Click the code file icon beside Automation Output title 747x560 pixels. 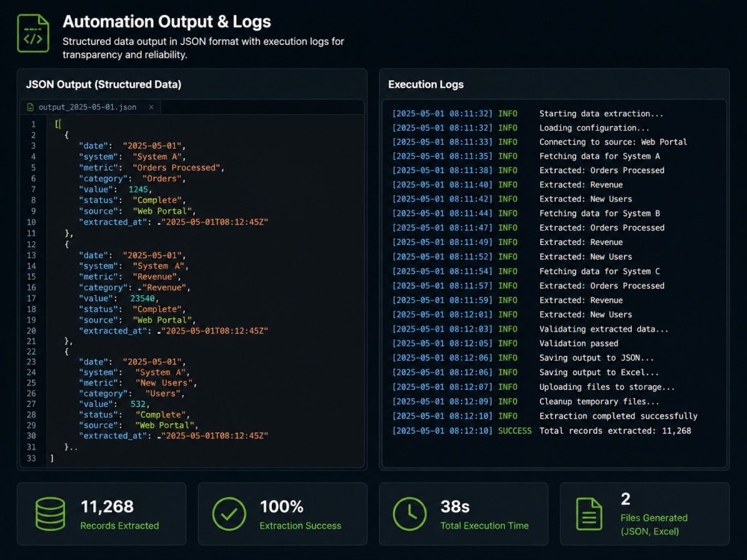33,34
